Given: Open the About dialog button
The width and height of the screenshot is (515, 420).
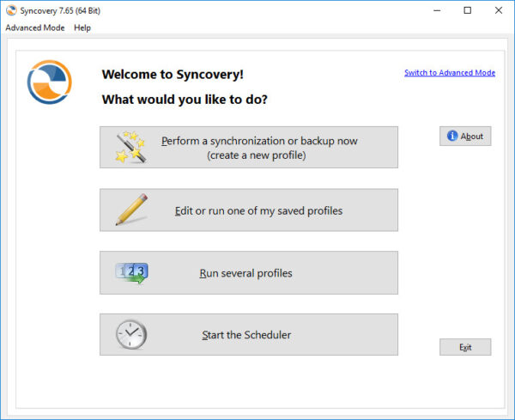Looking at the screenshot, I should 465,136.
